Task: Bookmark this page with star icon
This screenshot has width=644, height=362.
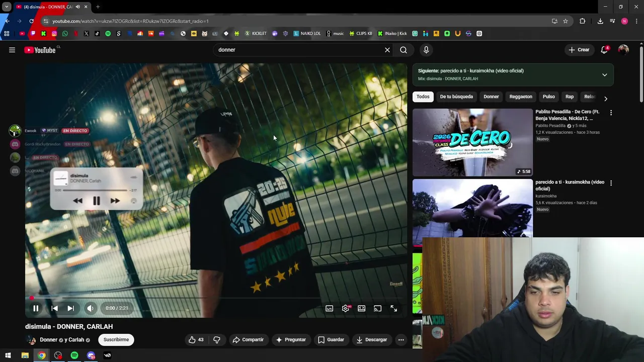Action: click(566, 21)
